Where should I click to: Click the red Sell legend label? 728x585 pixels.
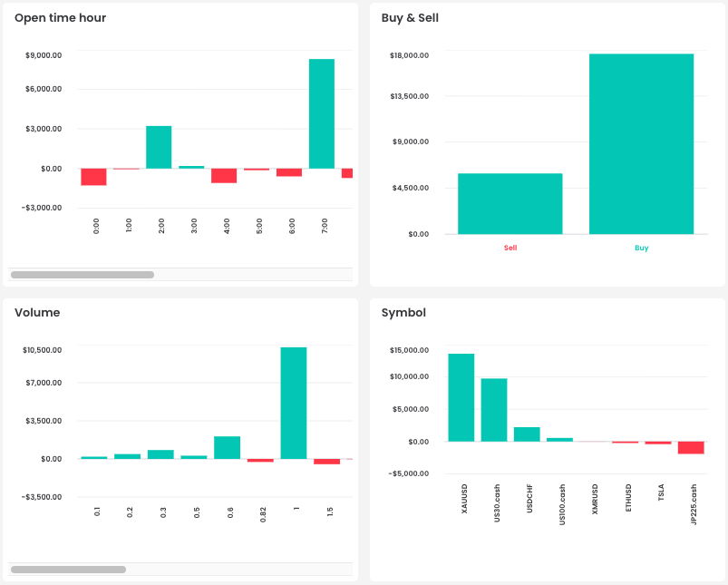click(510, 248)
